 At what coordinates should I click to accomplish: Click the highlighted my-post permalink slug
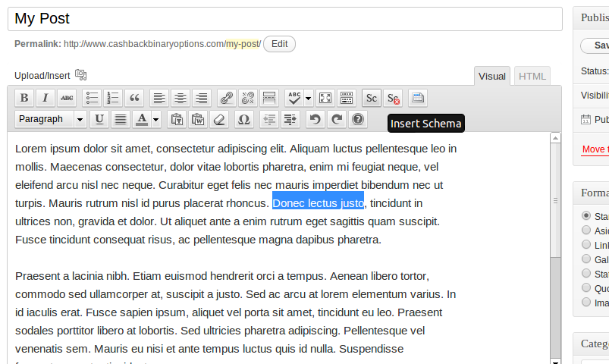click(243, 44)
